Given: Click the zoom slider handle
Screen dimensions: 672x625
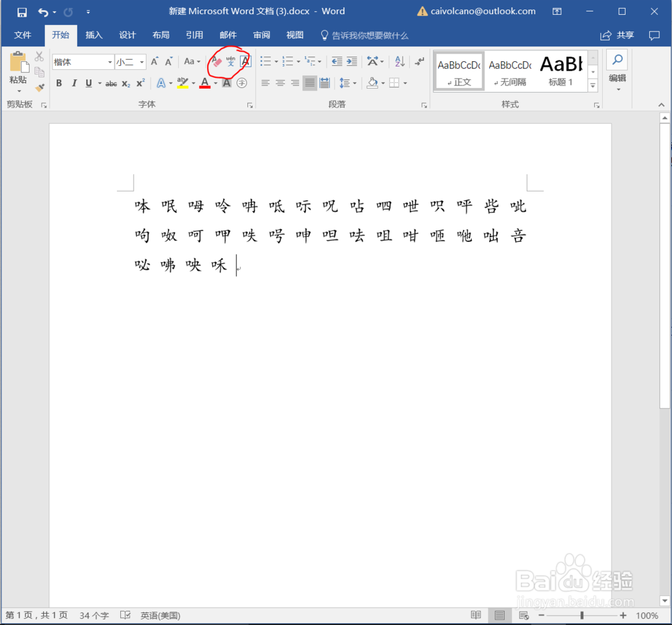Looking at the screenshot, I should pos(581,616).
